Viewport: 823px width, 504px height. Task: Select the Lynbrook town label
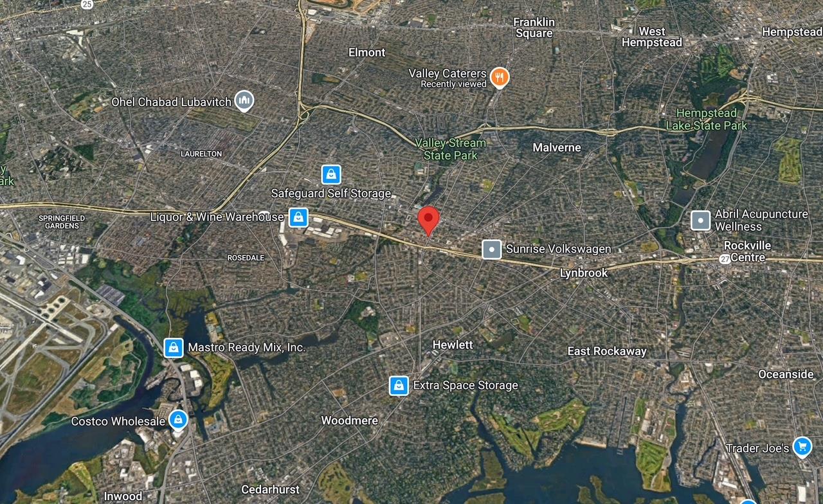[x=584, y=273]
